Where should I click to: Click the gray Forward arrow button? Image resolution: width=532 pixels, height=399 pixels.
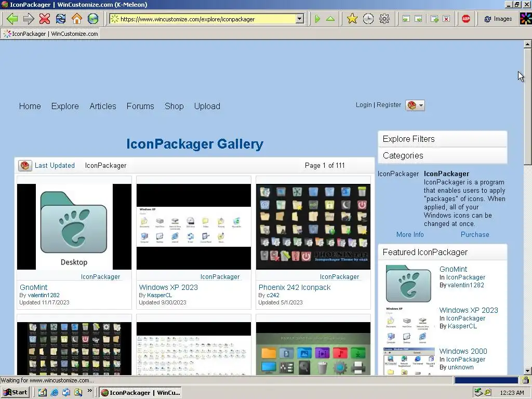pos(29,19)
